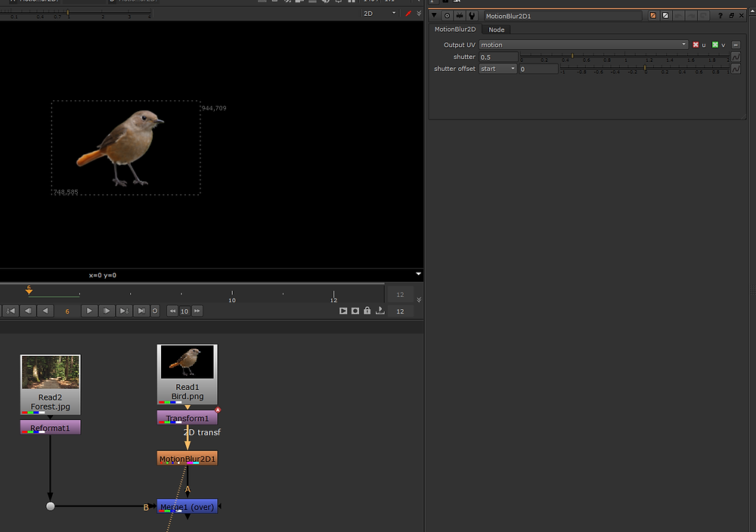Open the 2D viewer mode dropdown

380,14
